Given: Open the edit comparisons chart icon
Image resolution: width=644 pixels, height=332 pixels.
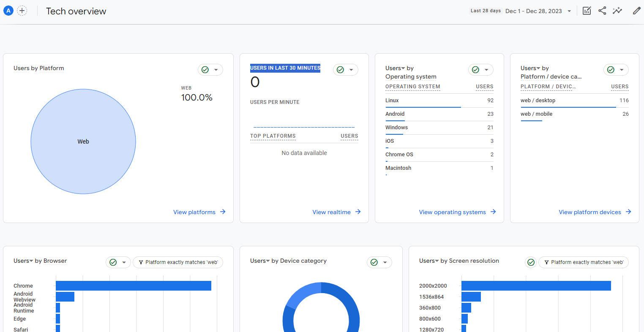Looking at the screenshot, I should click(x=587, y=11).
